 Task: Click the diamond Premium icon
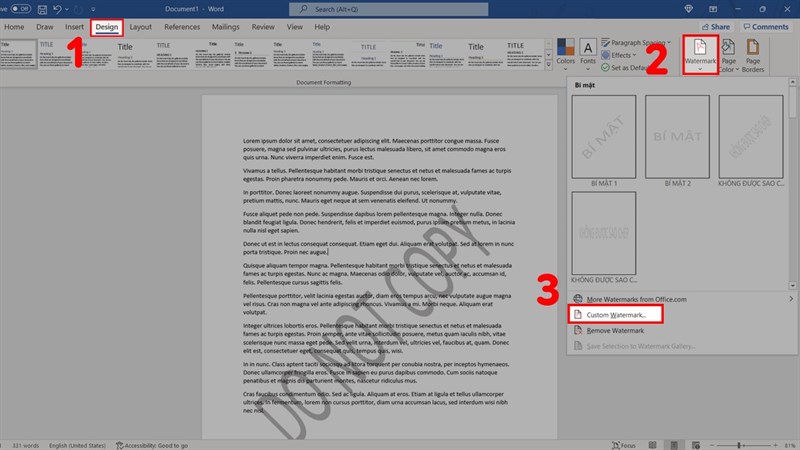coord(688,9)
